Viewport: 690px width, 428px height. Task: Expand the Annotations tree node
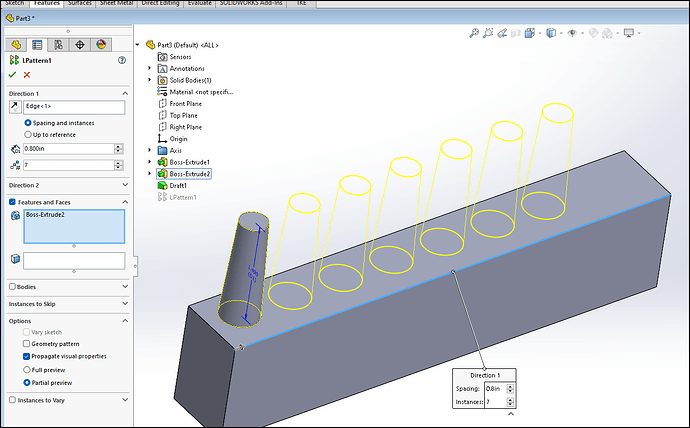[149, 68]
